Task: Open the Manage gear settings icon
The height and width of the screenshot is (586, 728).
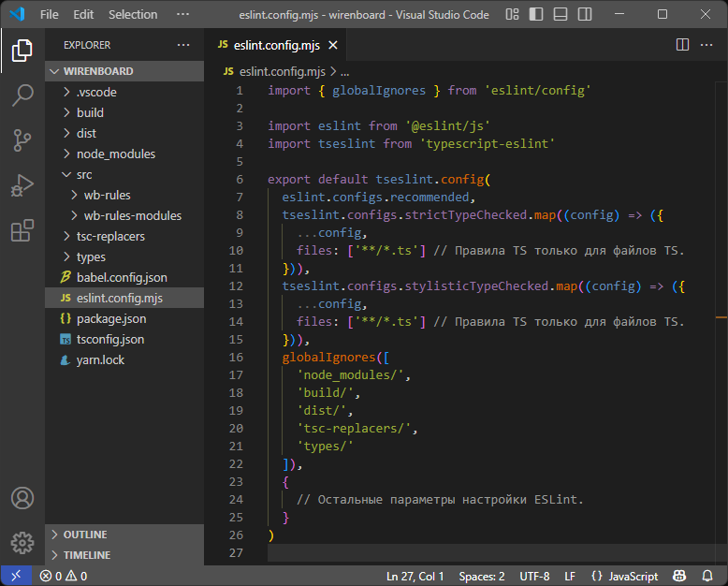Action: (x=22, y=543)
